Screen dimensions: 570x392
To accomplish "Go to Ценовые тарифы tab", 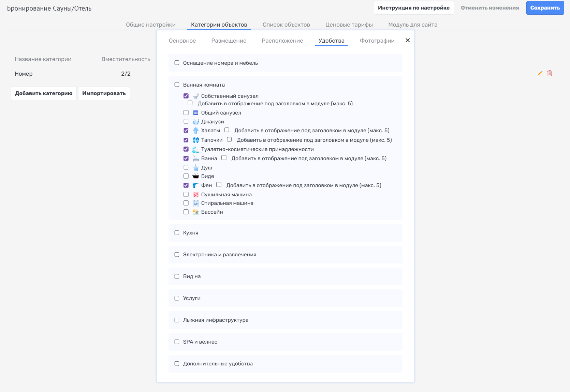I will [x=349, y=25].
